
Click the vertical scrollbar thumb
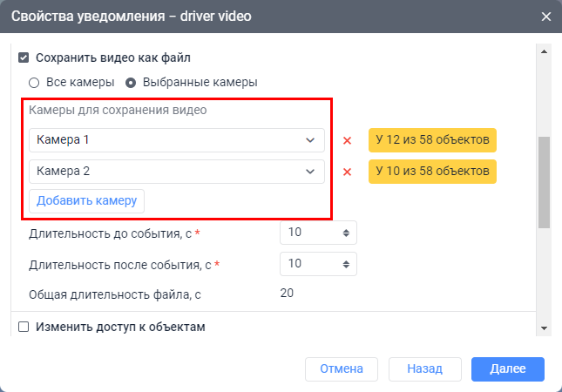tap(544, 181)
